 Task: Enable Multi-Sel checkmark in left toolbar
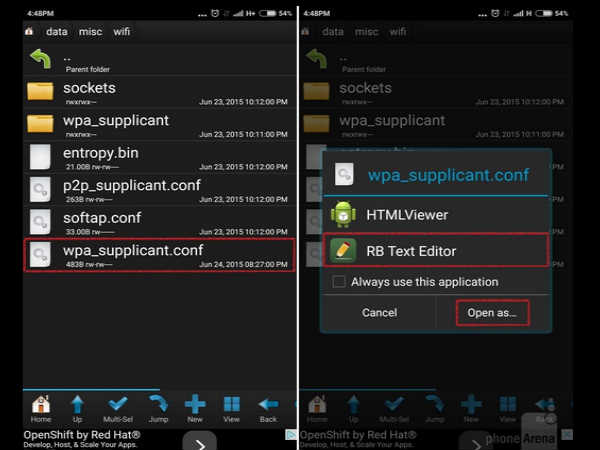coord(117,407)
